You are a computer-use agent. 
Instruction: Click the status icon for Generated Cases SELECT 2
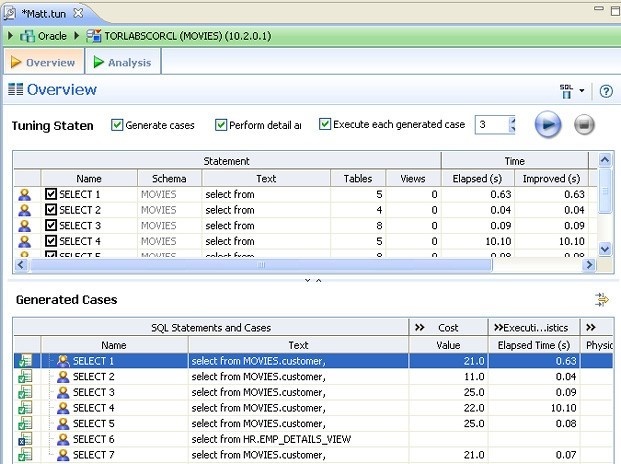tap(25, 377)
